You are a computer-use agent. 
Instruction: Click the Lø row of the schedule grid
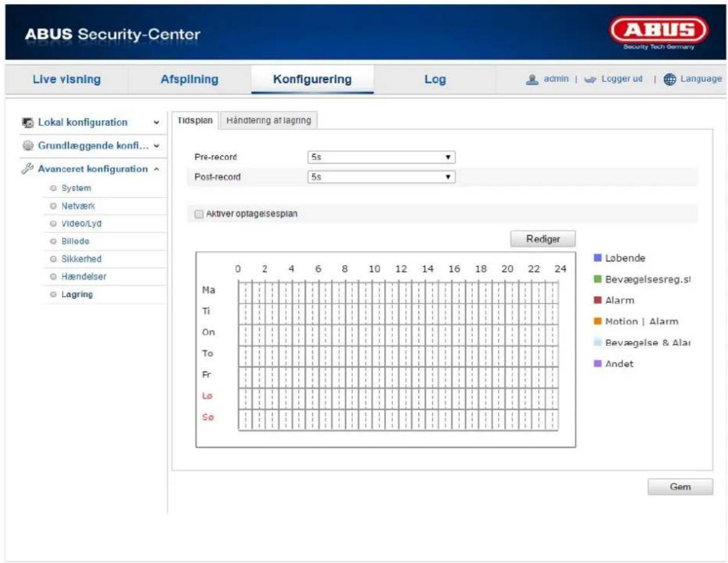click(x=398, y=399)
